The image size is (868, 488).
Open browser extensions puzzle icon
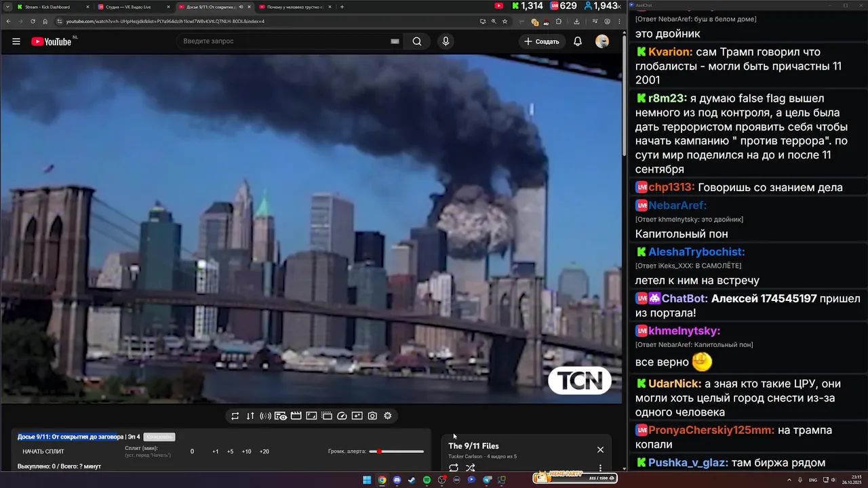pyautogui.click(x=559, y=21)
